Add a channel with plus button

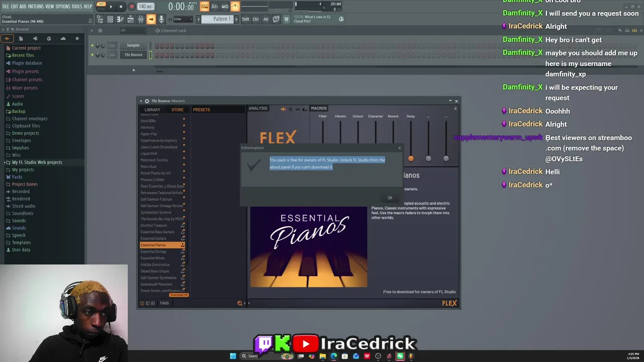(133, 70)
